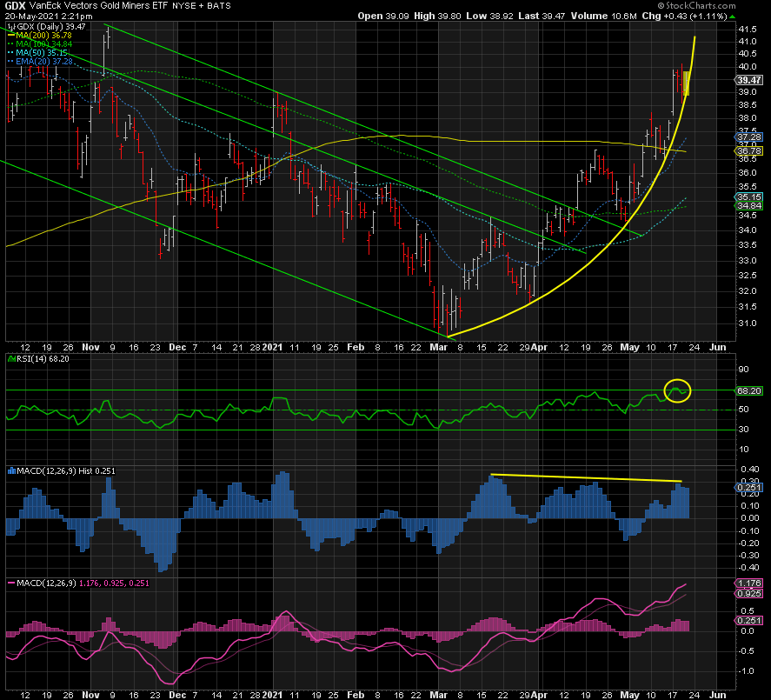The height and width of the screenshot is (700, 771).
Task: Click the 0.925 MACD signal value tag
Action: click(x=749, y=594)
